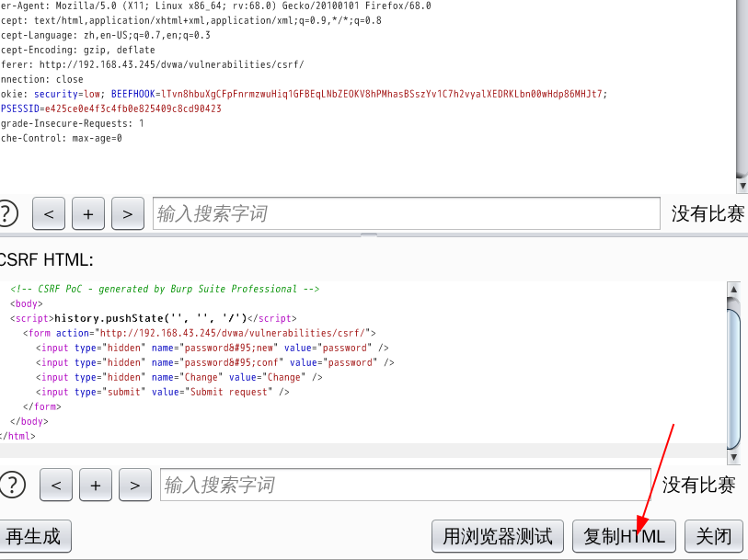Viewport: 748px width, 560px height.
Task: Click the pane splitter grip handle
Action: point(369,235)
